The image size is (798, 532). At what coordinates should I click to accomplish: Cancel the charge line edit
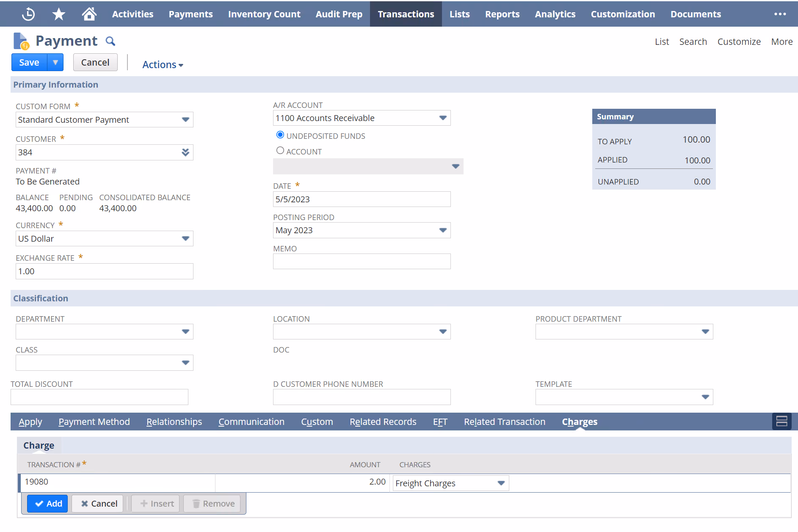97,504
